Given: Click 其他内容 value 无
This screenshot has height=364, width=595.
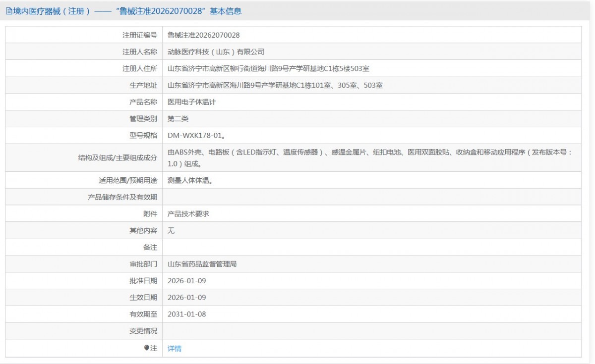Looking at the screenshot, I should click(171, 231).
